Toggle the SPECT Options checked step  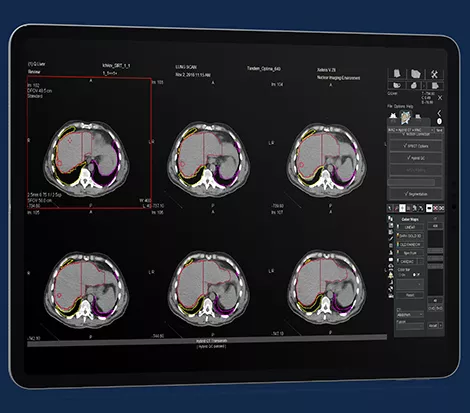(x=416, y=146)
